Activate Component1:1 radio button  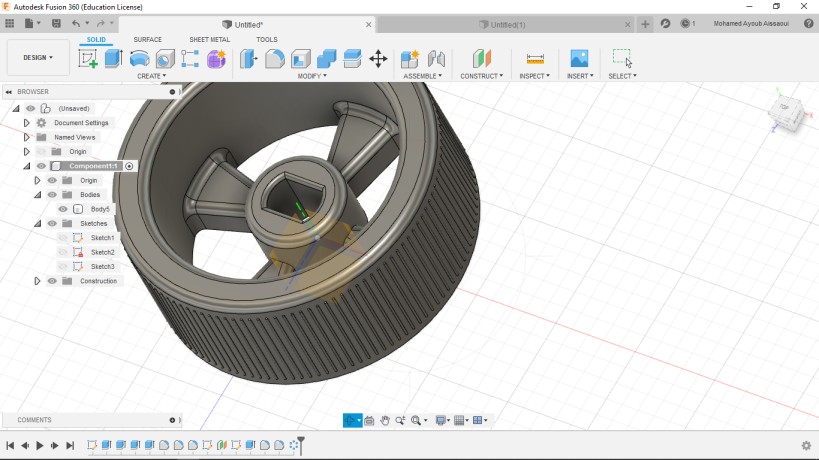pos(129,166)
